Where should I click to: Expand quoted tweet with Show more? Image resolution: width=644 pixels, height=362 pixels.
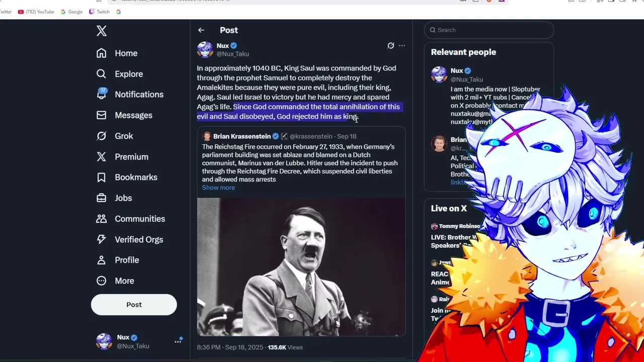click(x=218, y=188)
